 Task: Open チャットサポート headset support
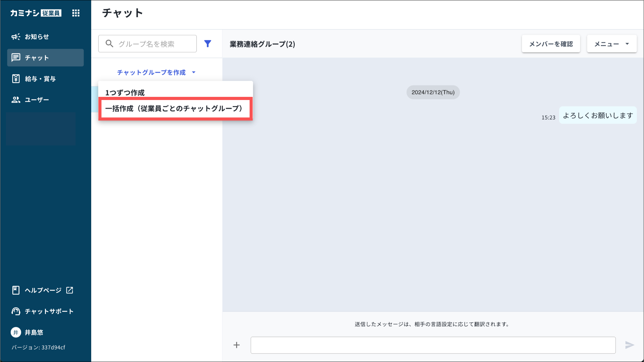[x=49, y=311]
